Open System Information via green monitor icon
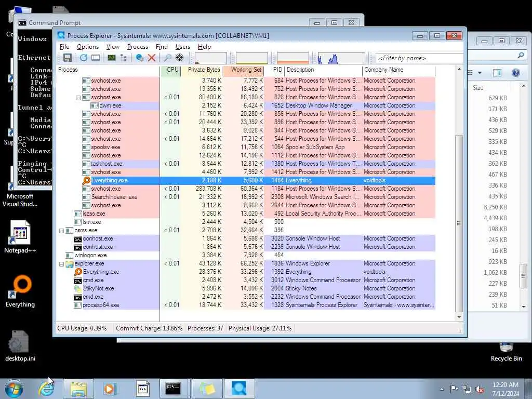Viewport: 532px width, 399px height. tap(112, 58)
